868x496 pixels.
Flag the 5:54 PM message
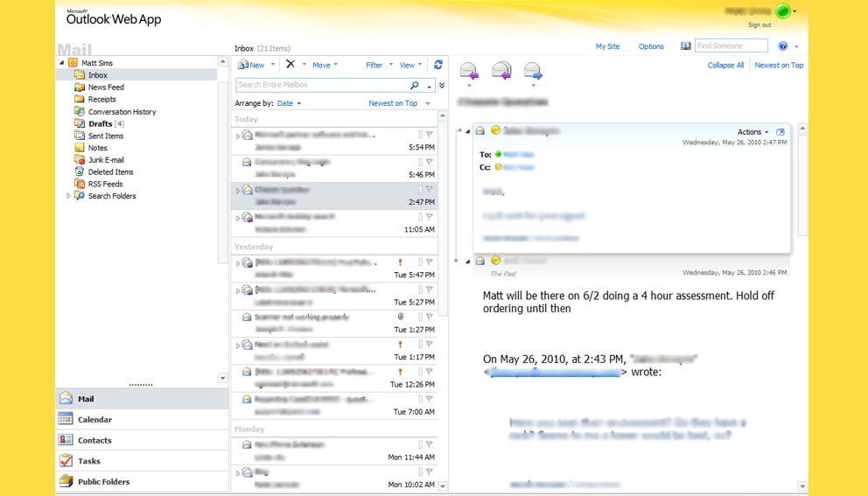coord(430,135)
